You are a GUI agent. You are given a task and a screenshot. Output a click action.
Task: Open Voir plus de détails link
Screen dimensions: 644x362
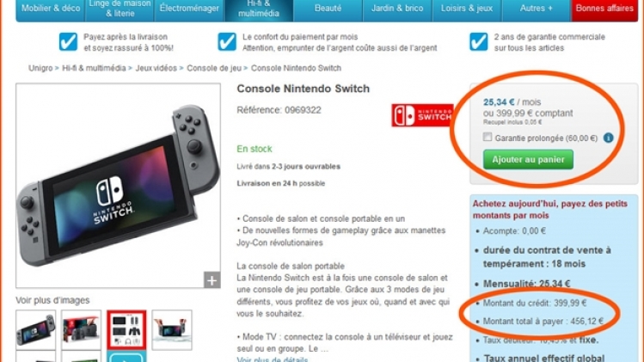click(272, 359)
